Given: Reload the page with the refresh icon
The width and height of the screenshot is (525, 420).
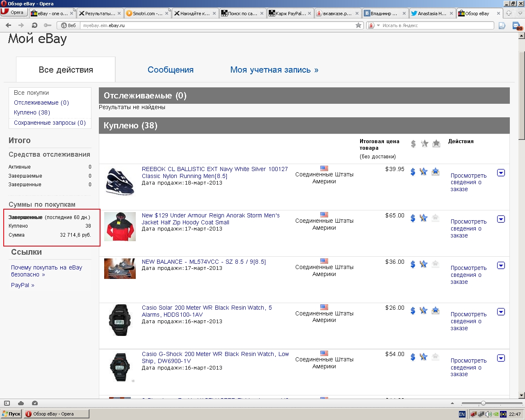Looking at the screenshot, I should coord(34,25).
